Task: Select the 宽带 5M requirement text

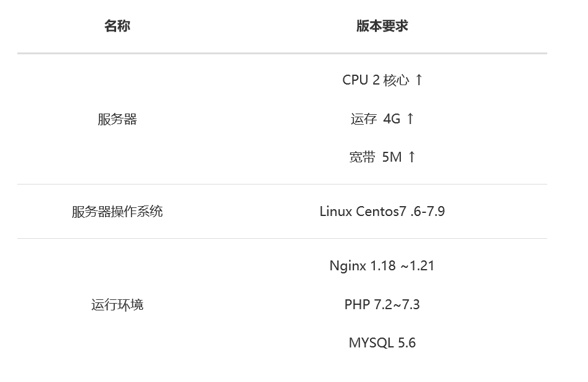Action: tap(376, 157)
